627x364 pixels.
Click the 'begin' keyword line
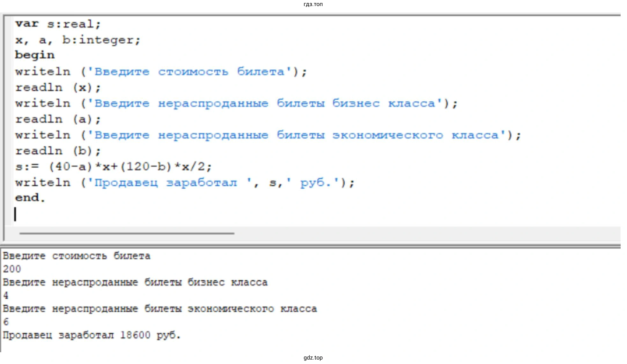click(x=35, y=55)
